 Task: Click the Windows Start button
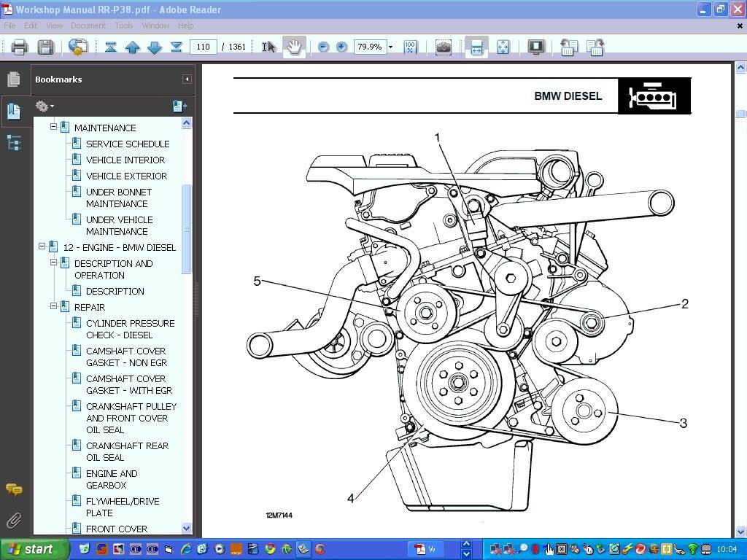[x=34, y=549]
